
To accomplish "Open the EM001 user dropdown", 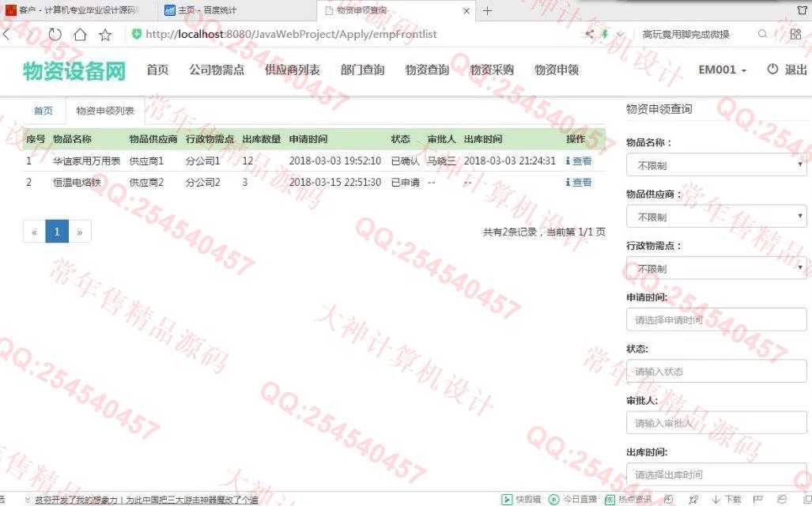I will (723, 70).
